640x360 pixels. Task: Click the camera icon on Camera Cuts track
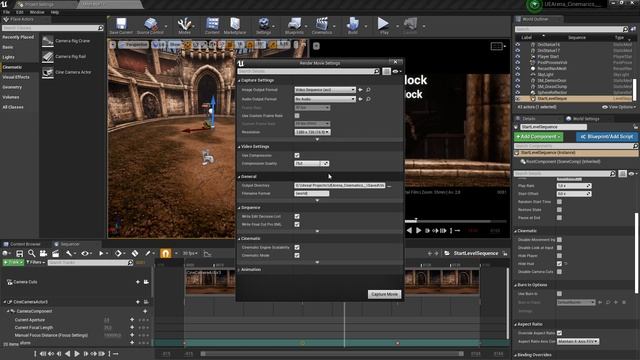pyautogui.click(x=146, y=282)
